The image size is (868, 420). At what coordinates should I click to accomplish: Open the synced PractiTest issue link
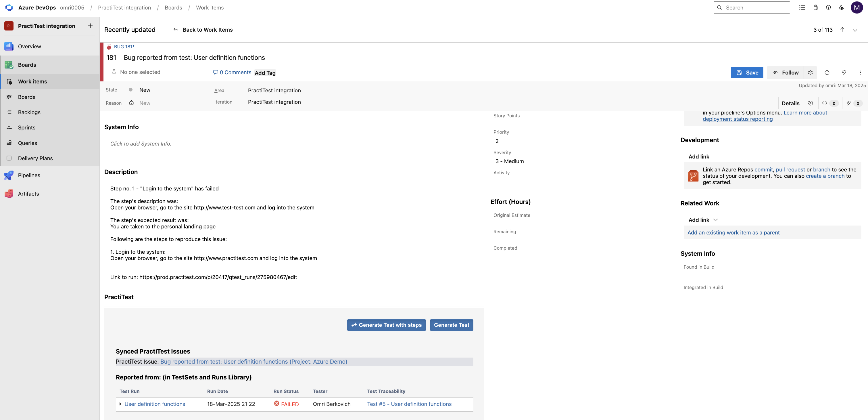point(254,362)
